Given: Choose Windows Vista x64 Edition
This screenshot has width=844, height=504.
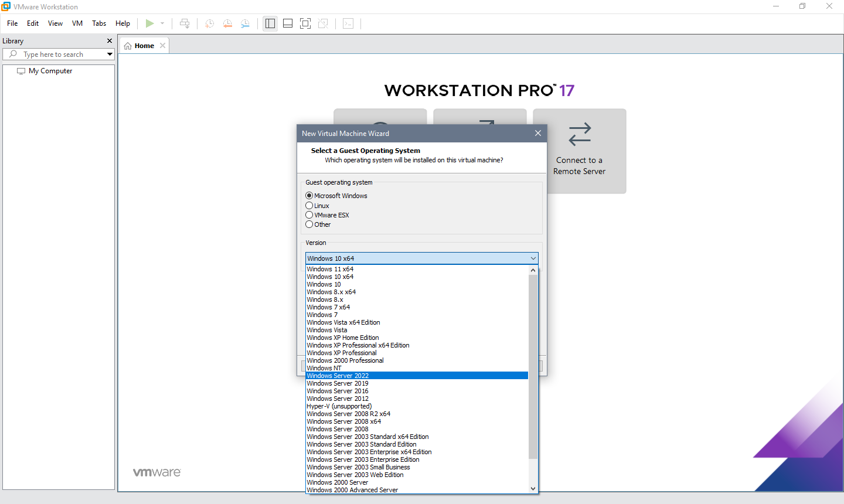Looking at the screenshot, I should tap(417, 322).
